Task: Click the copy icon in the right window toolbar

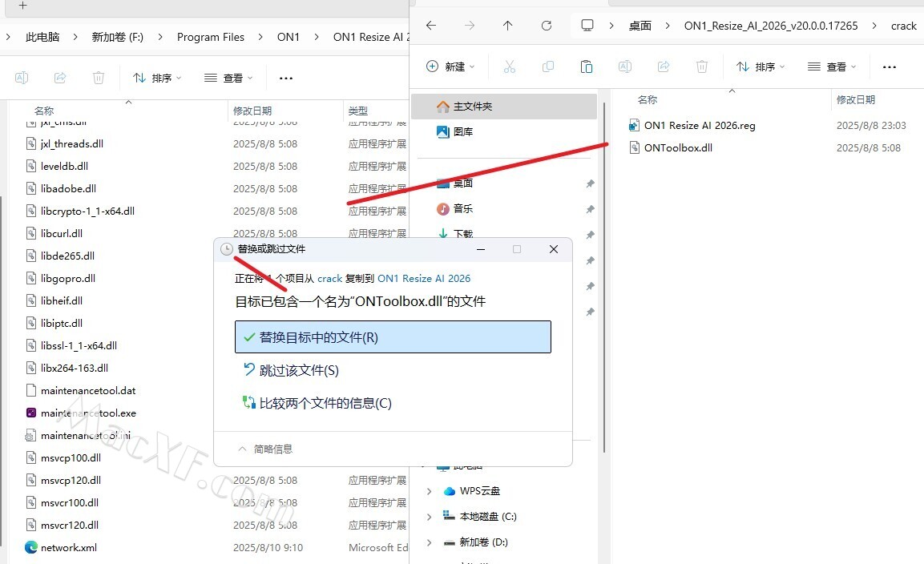Action: [x=548, y=66]
